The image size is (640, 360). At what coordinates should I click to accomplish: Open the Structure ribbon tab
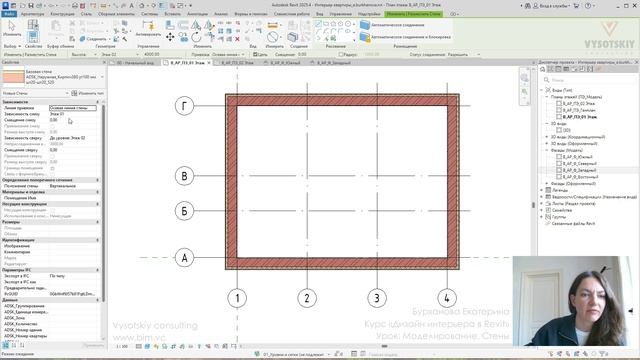click(x=62, y=14)
